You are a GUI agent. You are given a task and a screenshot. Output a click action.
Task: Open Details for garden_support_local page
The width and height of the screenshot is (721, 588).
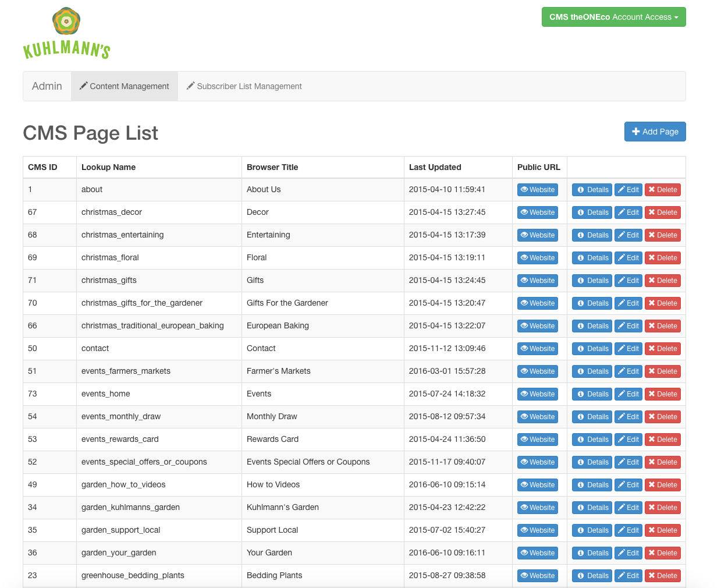coord(592,530)
